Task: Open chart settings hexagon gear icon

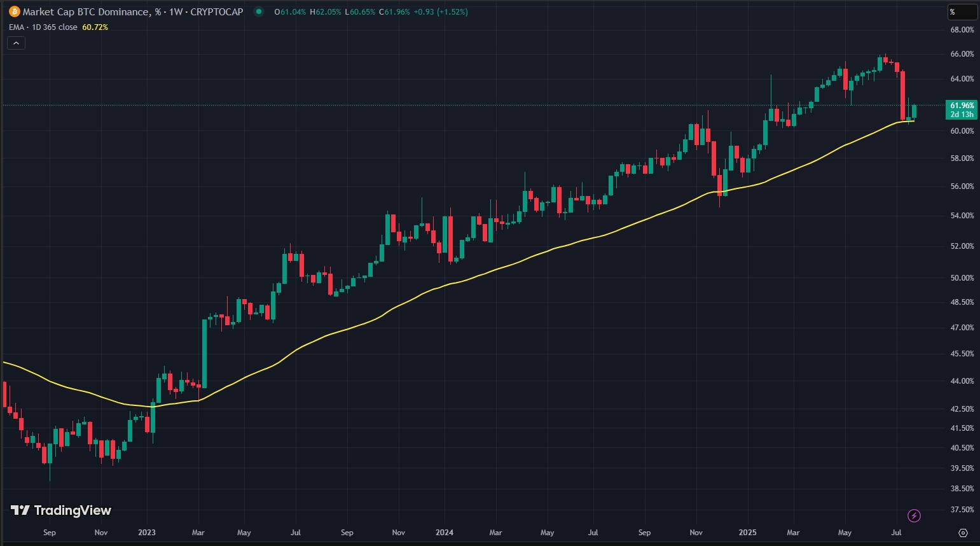Action: [963, 533]
